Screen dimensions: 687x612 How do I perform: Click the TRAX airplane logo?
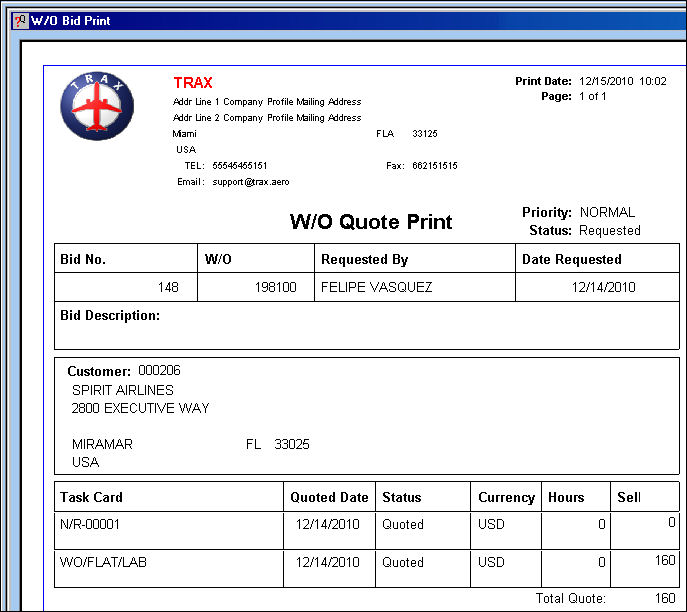tap(97, 106)
